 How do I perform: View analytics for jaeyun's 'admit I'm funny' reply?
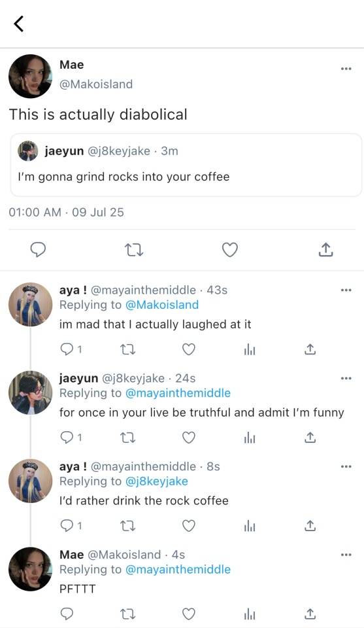pos(250,438)
